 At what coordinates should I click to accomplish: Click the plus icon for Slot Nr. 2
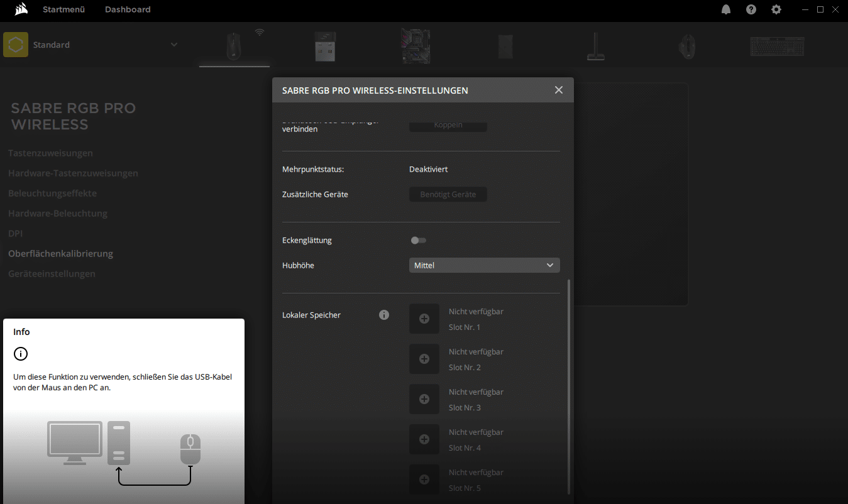click(424, 359)
